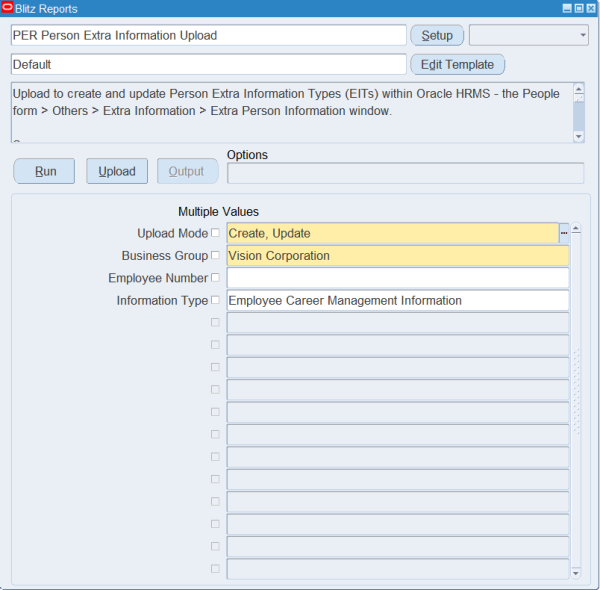Click the parameters scrollbar's down arrow
600x590 pixels.
click(x=576, y=573)
